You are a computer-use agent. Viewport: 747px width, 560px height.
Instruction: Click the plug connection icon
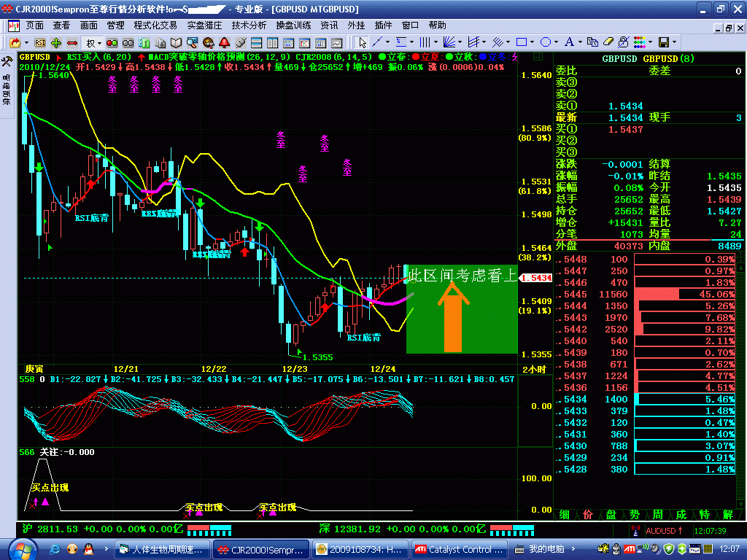point(241,43)
